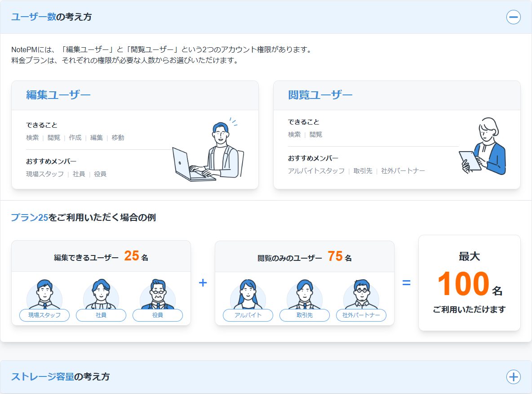Click 編集 in the edit user abilities
This screenshot has height=394, width=532.
tap(96, 138)
